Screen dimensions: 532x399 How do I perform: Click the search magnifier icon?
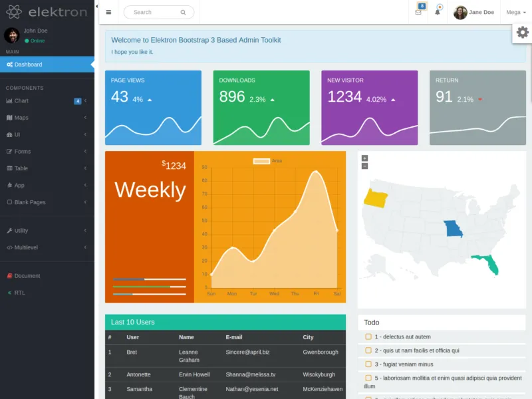pos(183,12)
